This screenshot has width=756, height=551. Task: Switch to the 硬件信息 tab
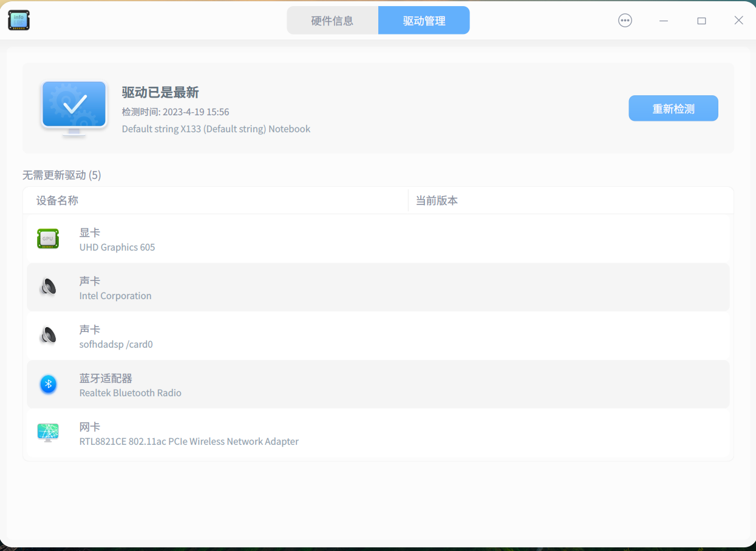(332, 20)
